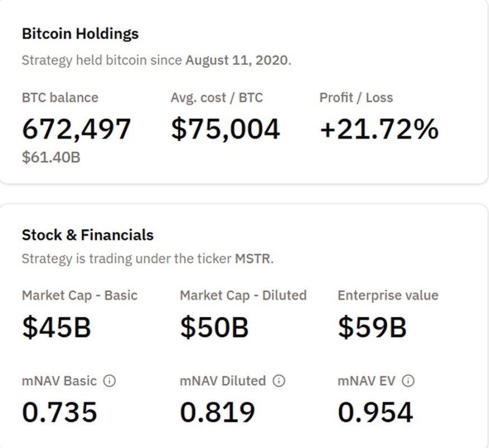The width and height of the screenshot is (489, 448).
Task: Click the Bitcoin Holdings heading
Action: [x=80, y=34]
